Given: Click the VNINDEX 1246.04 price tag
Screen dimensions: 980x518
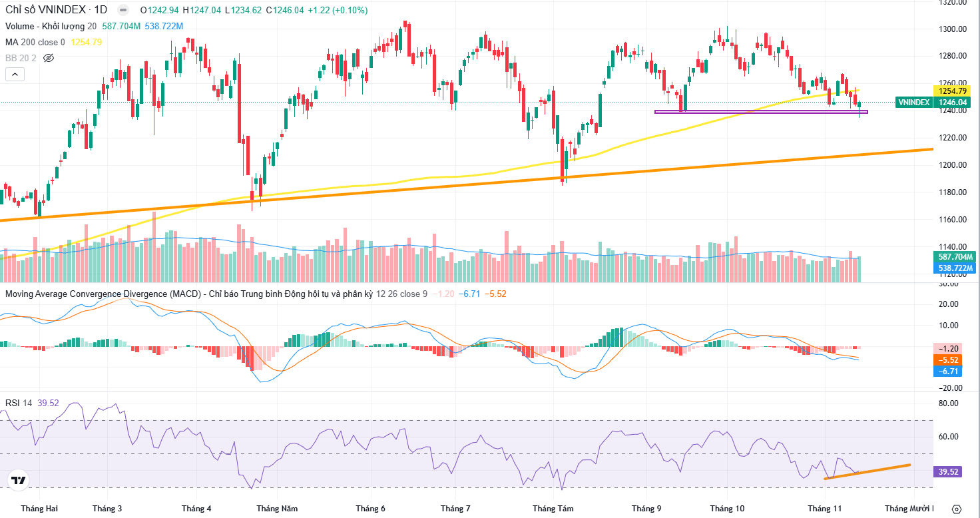Looking at the screenshot, I should 932,103.
